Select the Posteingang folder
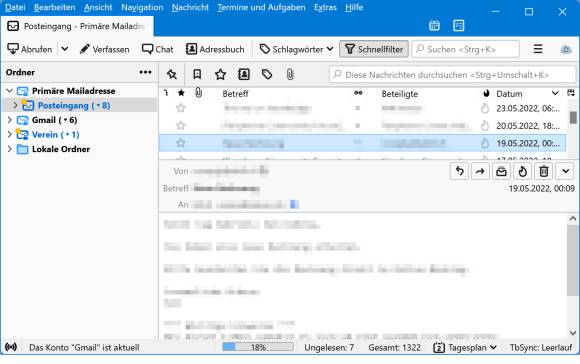Viewport: 580px width, 364px height. (x=74, y=105)
